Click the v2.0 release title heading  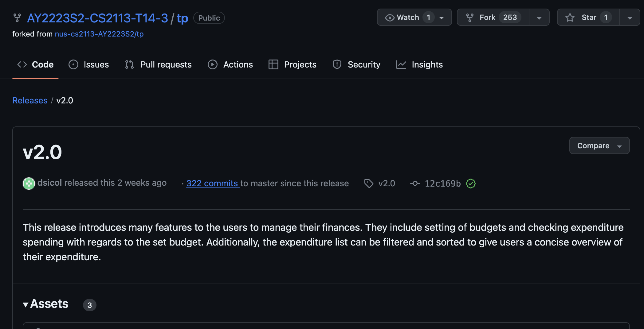[42, 152]
